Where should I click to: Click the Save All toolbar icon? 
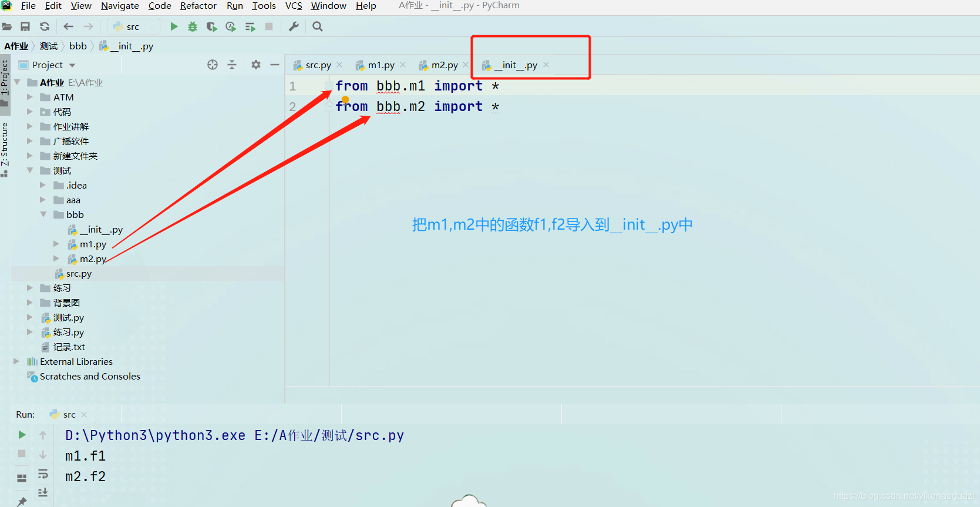[x=25, y=26]
